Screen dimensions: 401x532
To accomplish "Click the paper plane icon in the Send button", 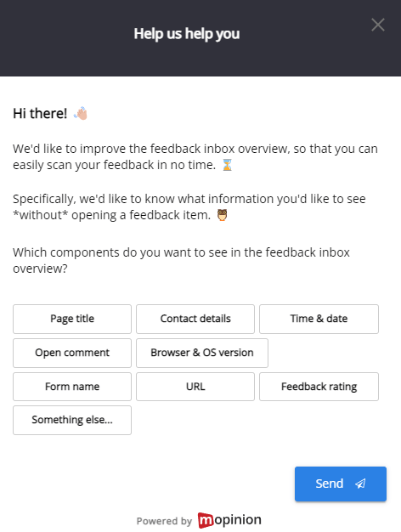I will coord(360,484).
